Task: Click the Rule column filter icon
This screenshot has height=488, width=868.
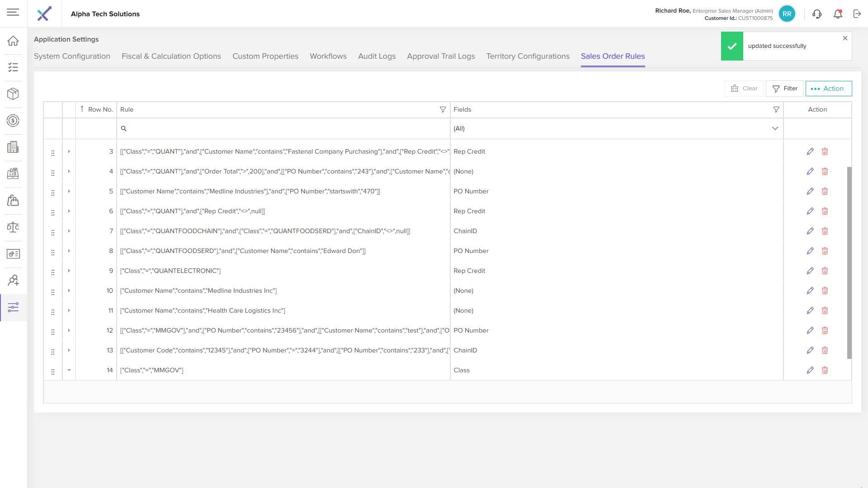Action: [443, 109]
